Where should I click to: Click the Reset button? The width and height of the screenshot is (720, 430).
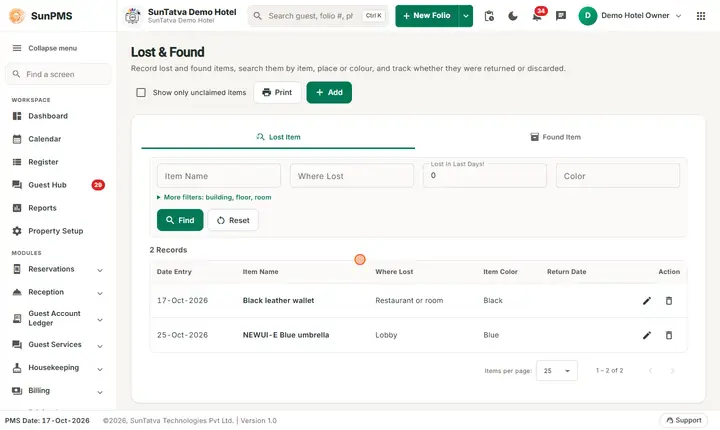coord(233,220)
